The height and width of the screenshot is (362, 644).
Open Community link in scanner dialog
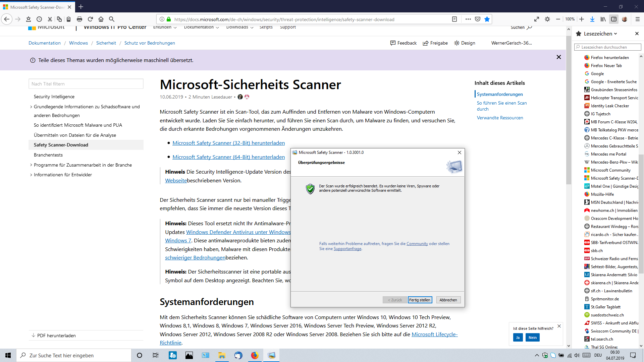pos(417,244)
